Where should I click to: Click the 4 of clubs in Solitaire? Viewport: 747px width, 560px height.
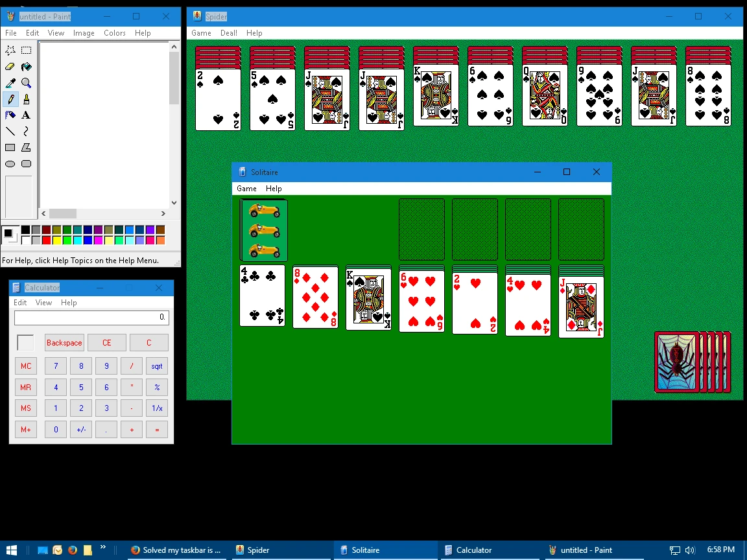[262, 296]
